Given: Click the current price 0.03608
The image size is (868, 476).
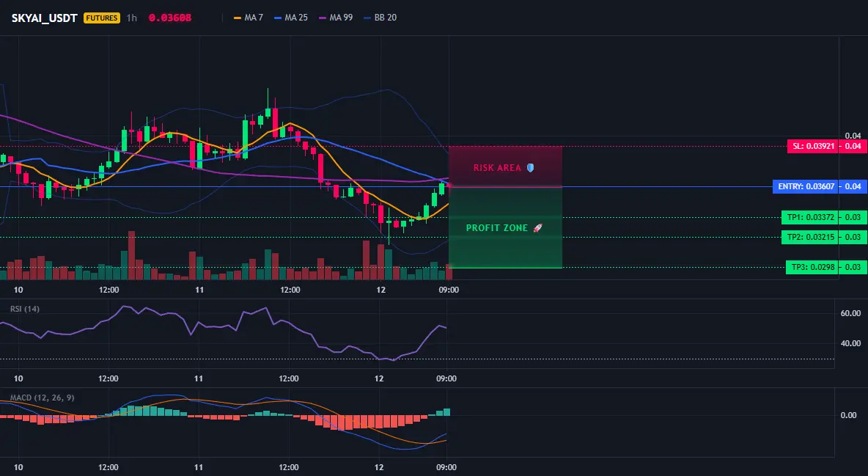Looking at the screenshot, I should point(170,18).
